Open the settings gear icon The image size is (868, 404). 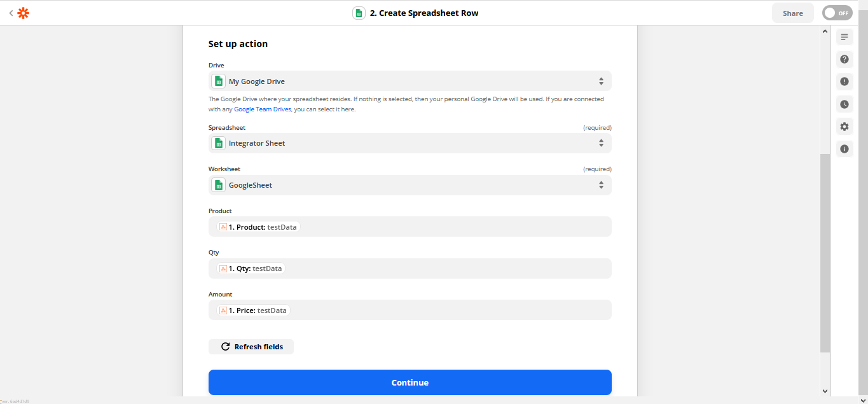click(x=844, y=127)
